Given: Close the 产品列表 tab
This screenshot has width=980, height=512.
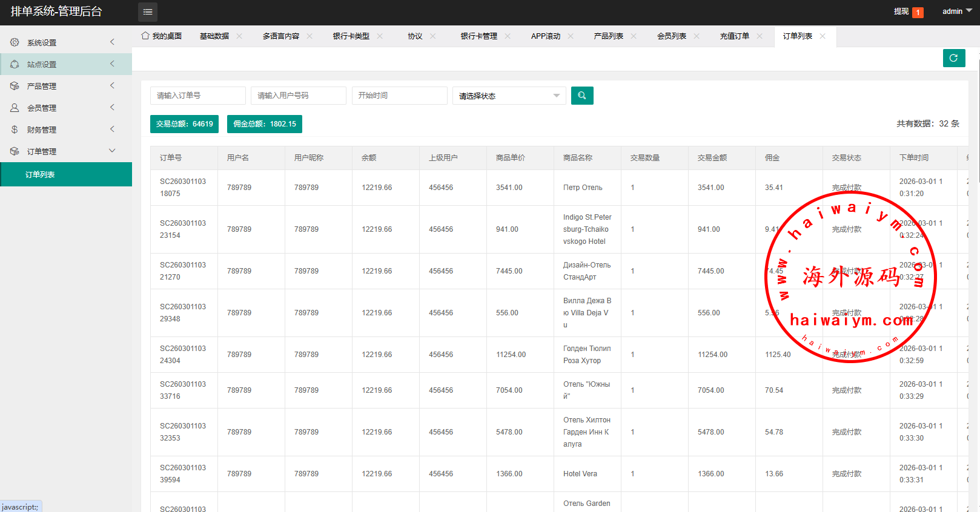Looking at the screenshot, I should point(634,36).
